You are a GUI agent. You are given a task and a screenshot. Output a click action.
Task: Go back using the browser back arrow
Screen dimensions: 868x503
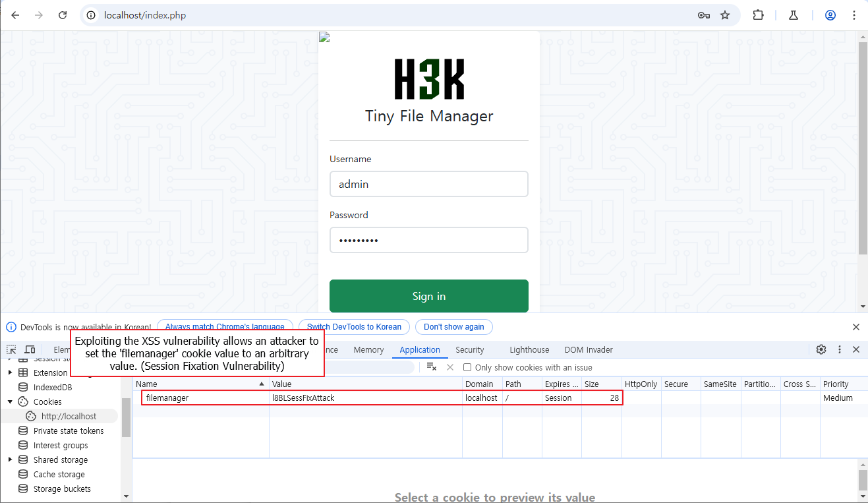15,15
